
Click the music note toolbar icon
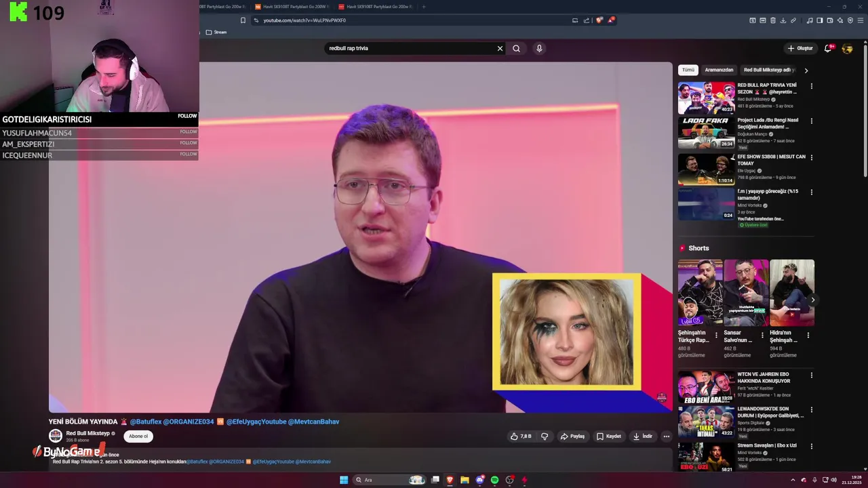pos(810,20)
